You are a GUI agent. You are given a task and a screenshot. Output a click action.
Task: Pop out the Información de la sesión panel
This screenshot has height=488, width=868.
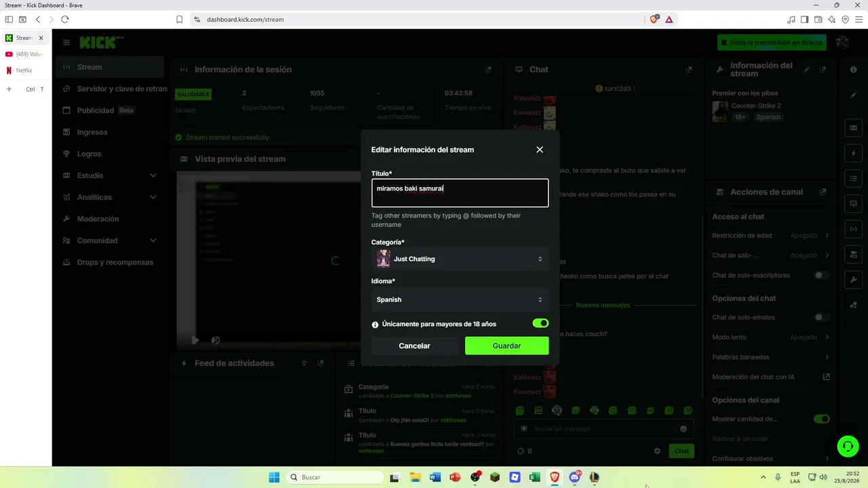pyautogui.click(x=488, y=70)
